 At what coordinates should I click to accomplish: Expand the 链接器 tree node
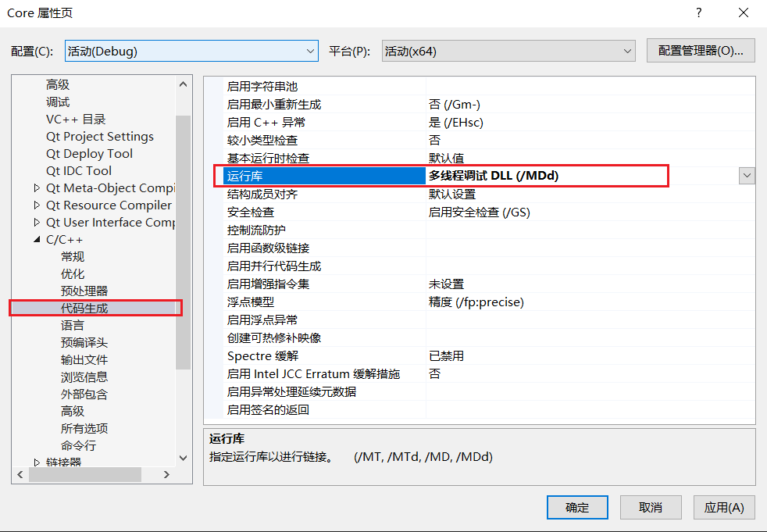click(x=35, y=462)
